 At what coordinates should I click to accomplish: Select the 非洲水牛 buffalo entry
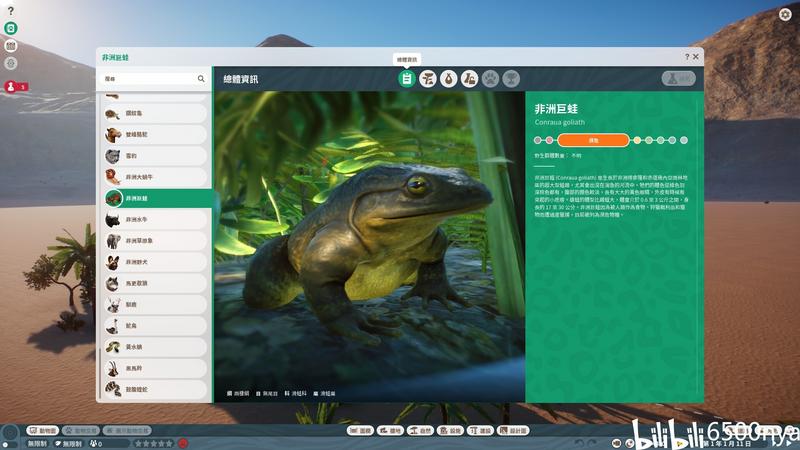pyautogui.click(x=156, y=219)
